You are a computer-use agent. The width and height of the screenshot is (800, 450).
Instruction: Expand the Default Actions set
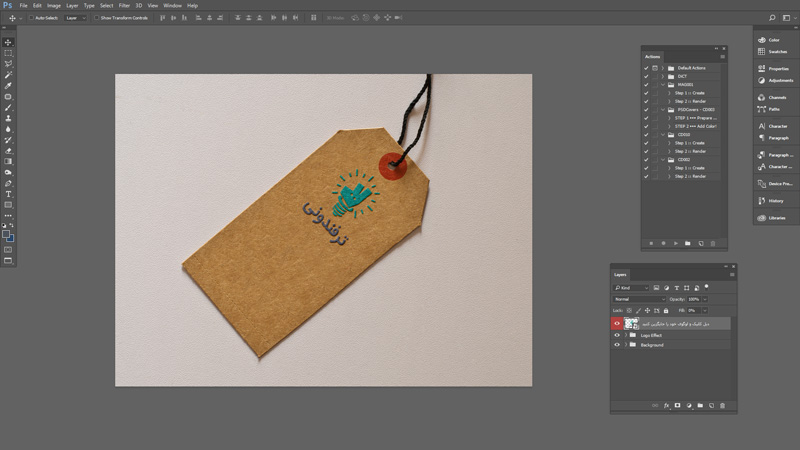663,68
